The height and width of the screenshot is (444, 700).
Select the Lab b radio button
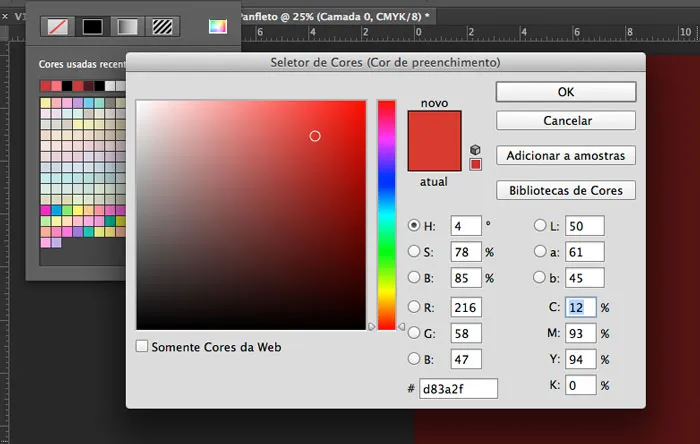[540, 277]
